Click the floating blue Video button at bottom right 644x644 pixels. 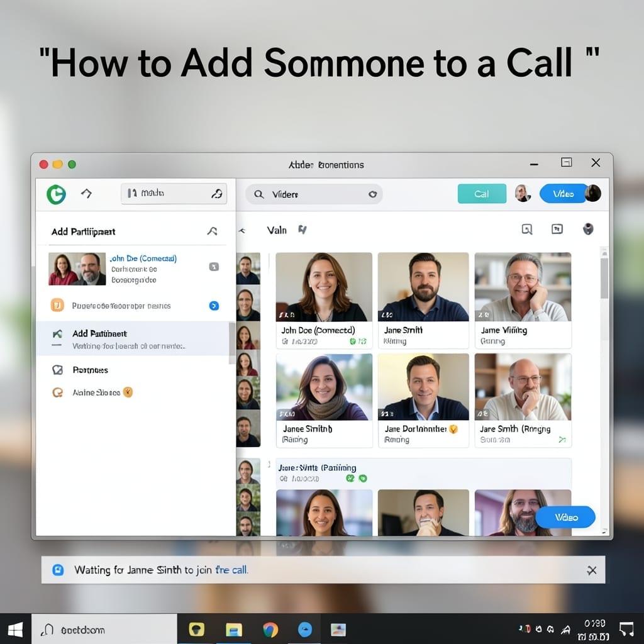point(566,518)
